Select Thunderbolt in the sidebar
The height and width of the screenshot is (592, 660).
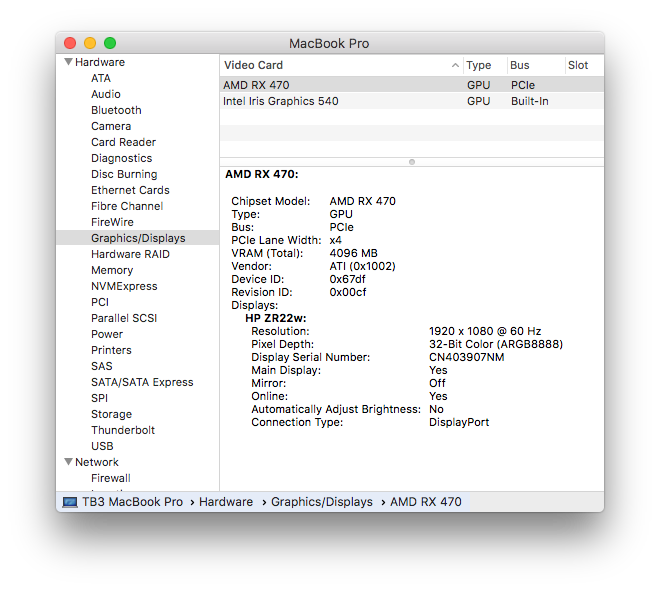pos(123,430)
